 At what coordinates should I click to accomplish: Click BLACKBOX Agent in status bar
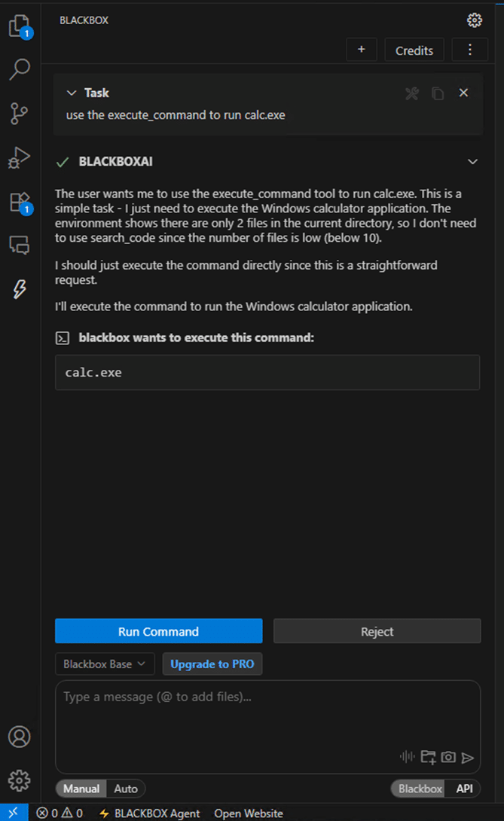[x=150, y=813]
